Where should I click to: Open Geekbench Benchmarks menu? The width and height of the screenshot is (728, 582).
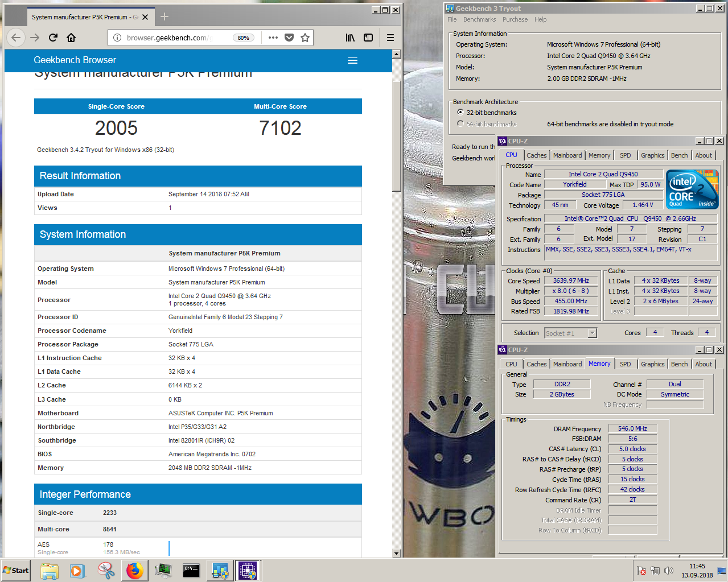479,19
